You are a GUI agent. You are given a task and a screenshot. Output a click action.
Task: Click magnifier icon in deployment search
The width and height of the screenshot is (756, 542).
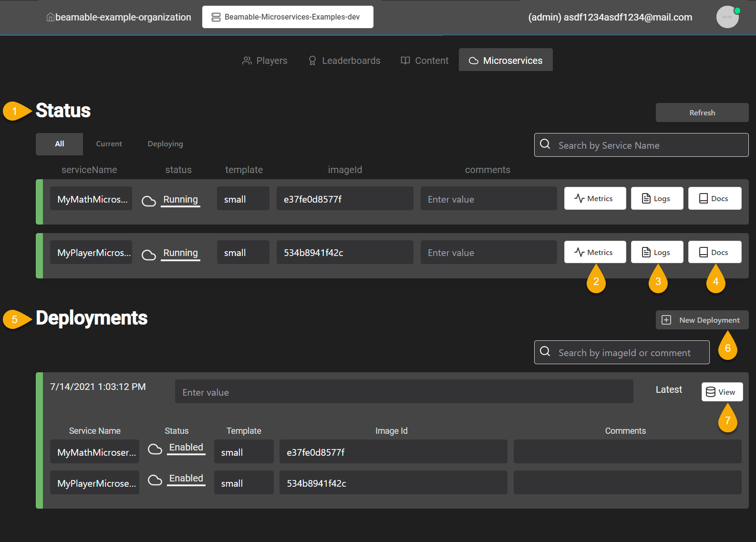click(545, 351)
